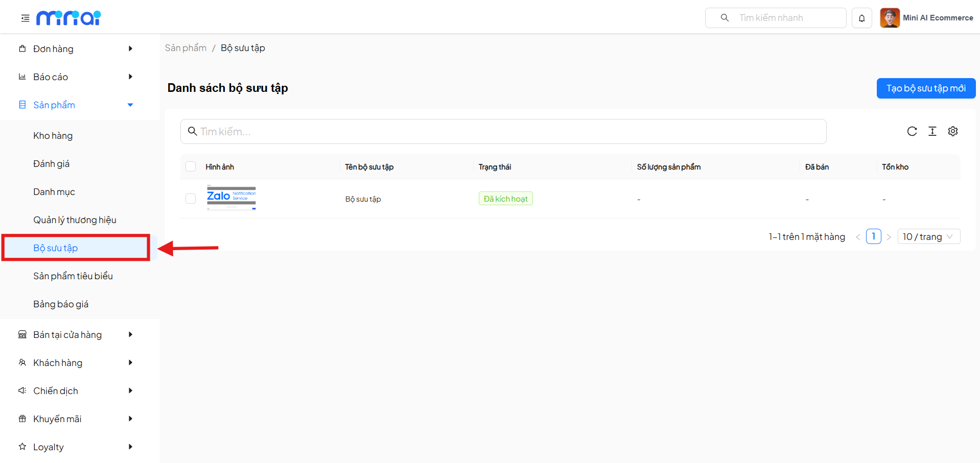Click the Zalo collection thumbnail image
Image resolution: width=980 pixels, height=463 pixels.
[231, 198]
